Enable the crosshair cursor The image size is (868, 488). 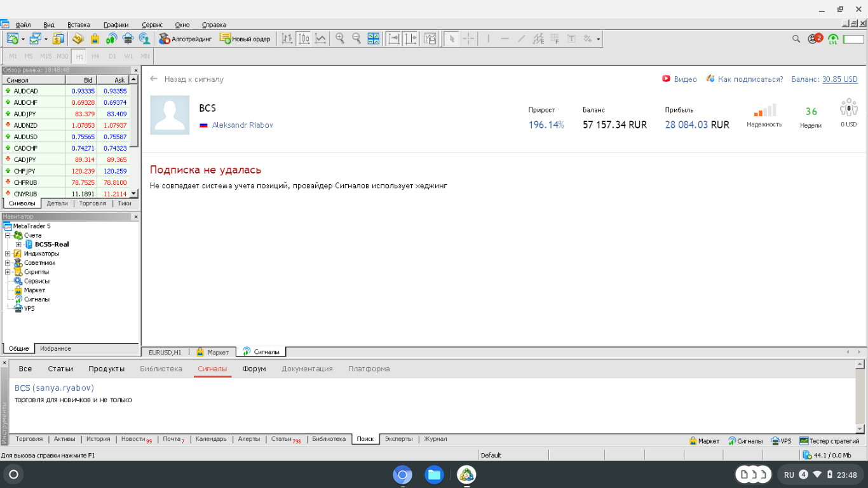(x=468, y=39)
